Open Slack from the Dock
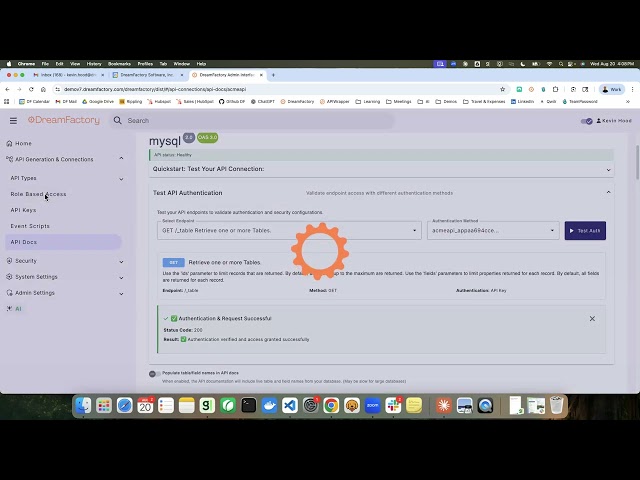 pyautogui.click(x=393, y=405)
